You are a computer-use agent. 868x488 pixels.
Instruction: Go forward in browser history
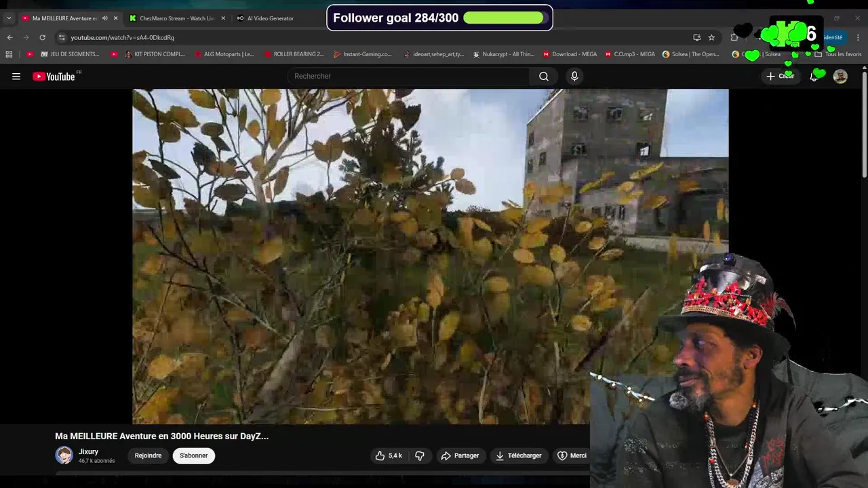tap(26, 37)
